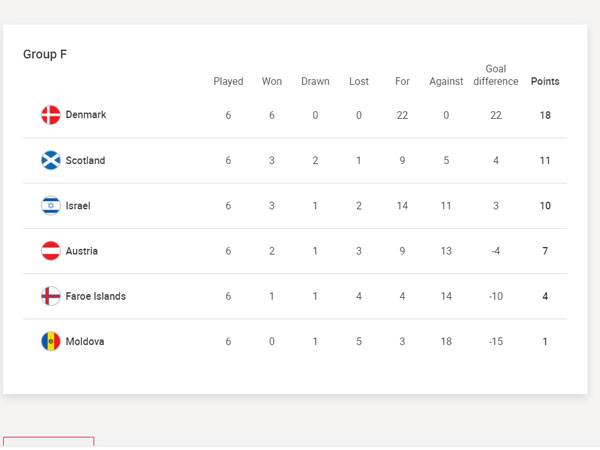The width and height of the screenshot is (600, 450).
Task: Click the Denmark flag icon
Action: tap(51, 115)
